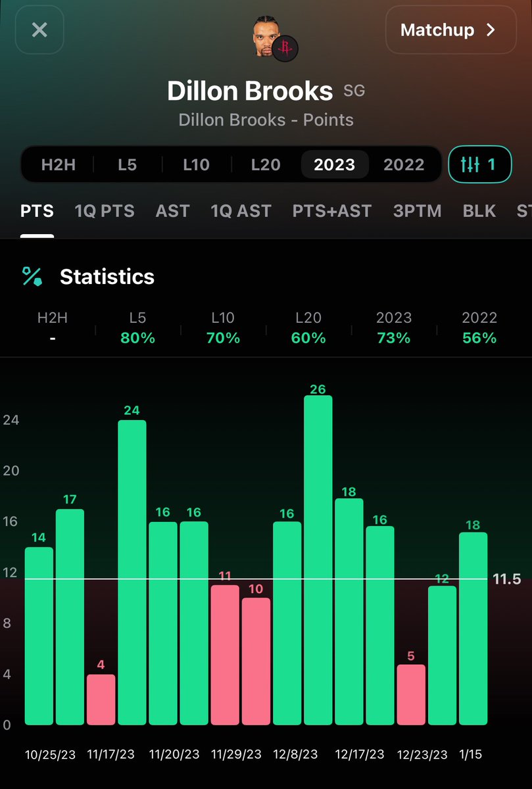The width and height of the screenshot is (532, 789).
Task: Open the PTS+AST combined stat view
Action: click(332, 211)
